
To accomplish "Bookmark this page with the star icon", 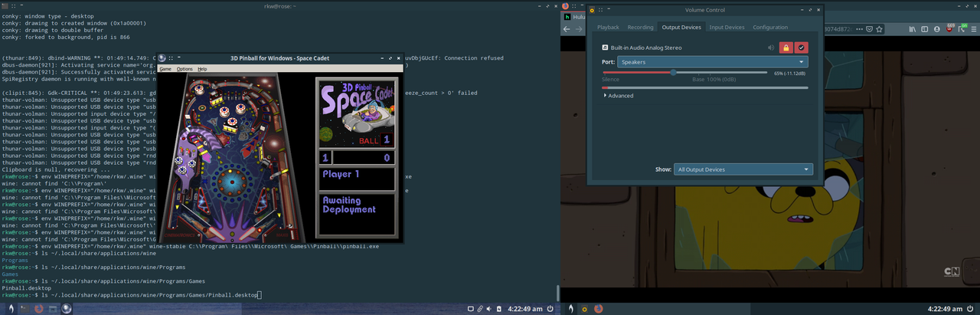I will click(x=879, y=29).
